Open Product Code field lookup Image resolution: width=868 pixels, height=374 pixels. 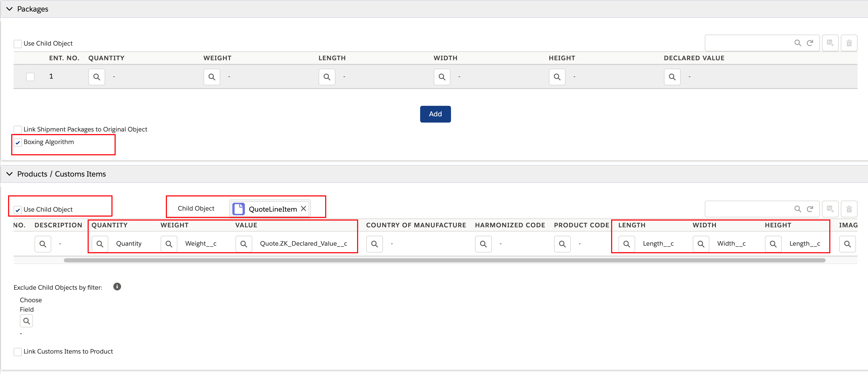[x=562, y=244]
